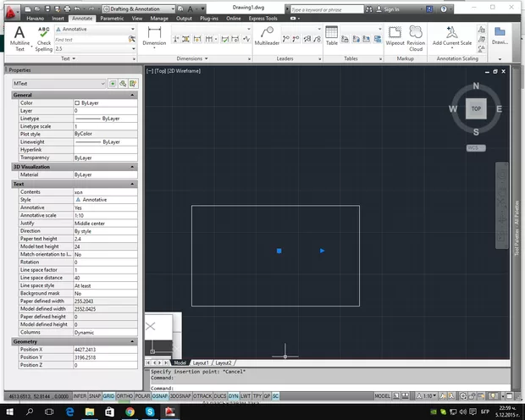525x420 pixels.
Task: Insert a Multileader
Action: tap(267, 36)
